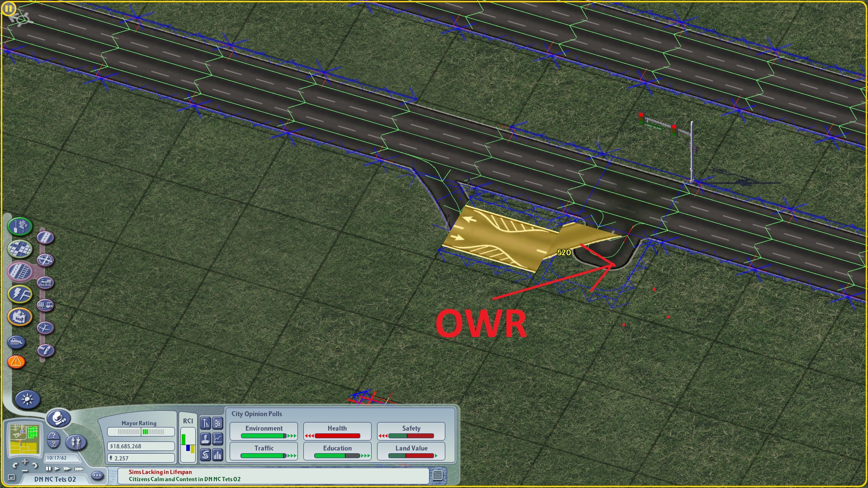Zoom out with the minus button
This screenshot has width=868, height=488.
pyautogui.click(x=25, y=470)
